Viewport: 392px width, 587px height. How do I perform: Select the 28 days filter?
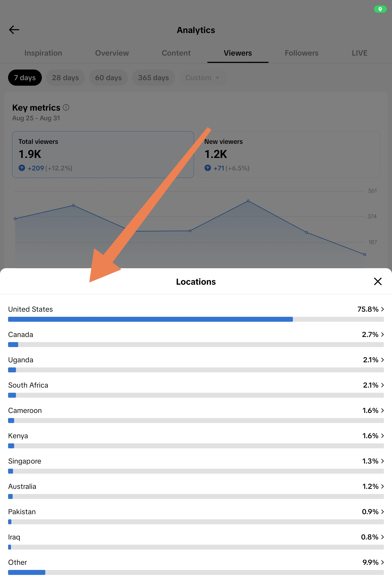coord(65,78)
